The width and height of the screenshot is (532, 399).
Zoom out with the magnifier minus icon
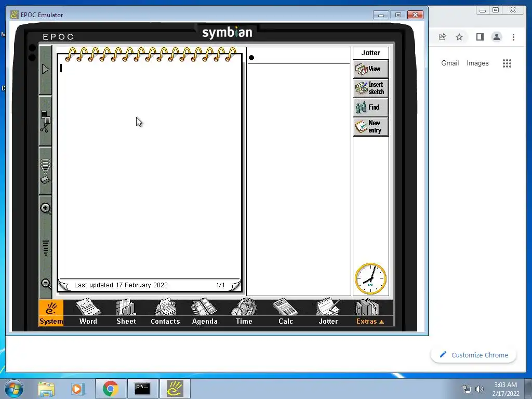(46, 284)
